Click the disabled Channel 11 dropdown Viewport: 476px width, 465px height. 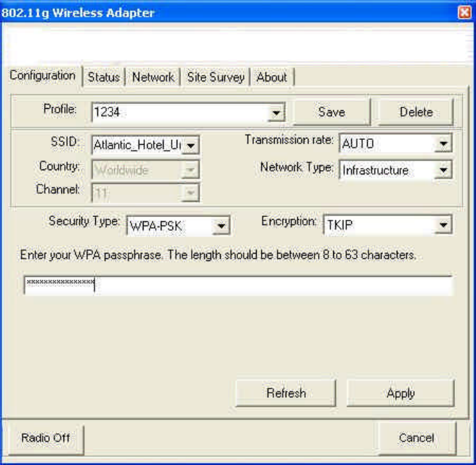146,192
